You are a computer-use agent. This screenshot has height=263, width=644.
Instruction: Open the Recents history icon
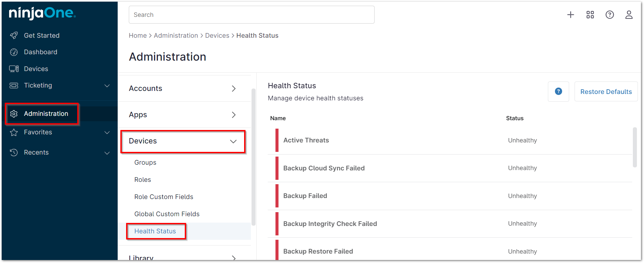click(13, 152)
